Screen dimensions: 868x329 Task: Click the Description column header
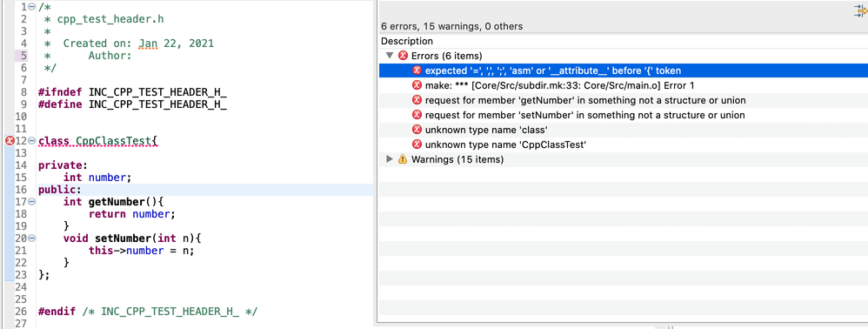click(x=407, y=41)
